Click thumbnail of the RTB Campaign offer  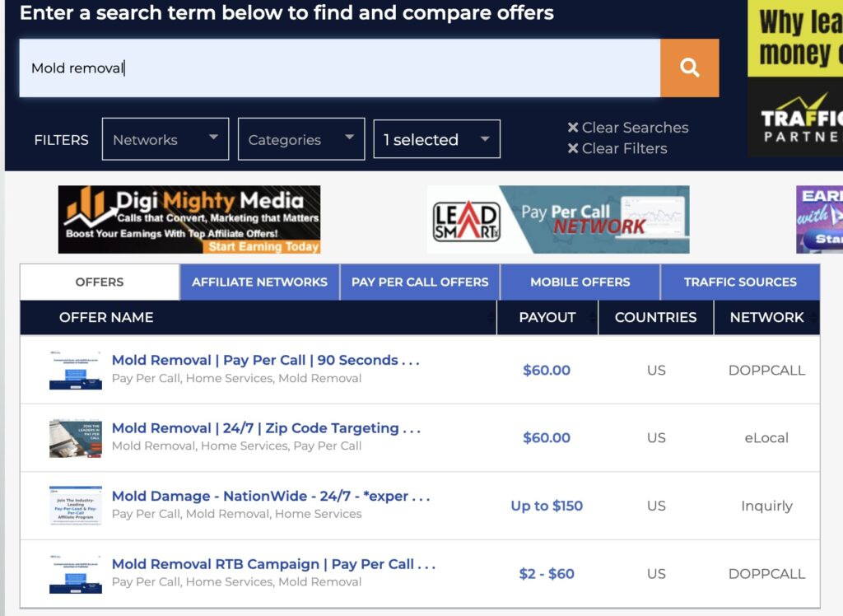click(75, 573)
